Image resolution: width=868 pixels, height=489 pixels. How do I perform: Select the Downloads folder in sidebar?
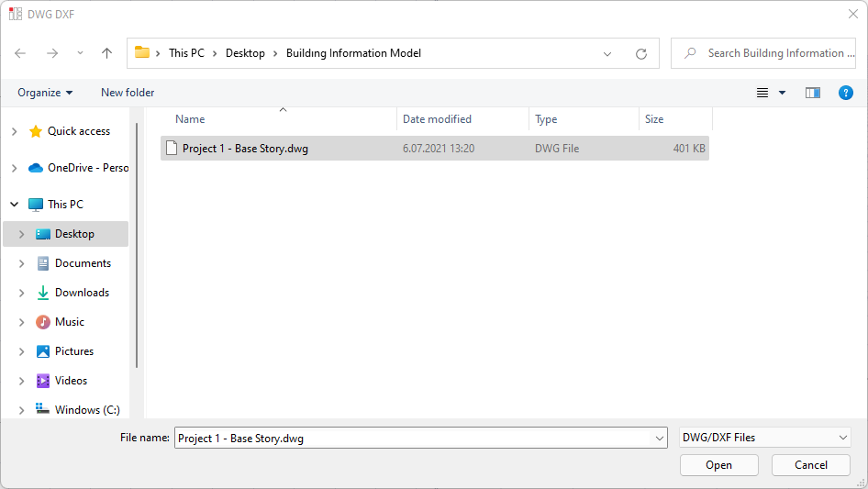point(82,293)
